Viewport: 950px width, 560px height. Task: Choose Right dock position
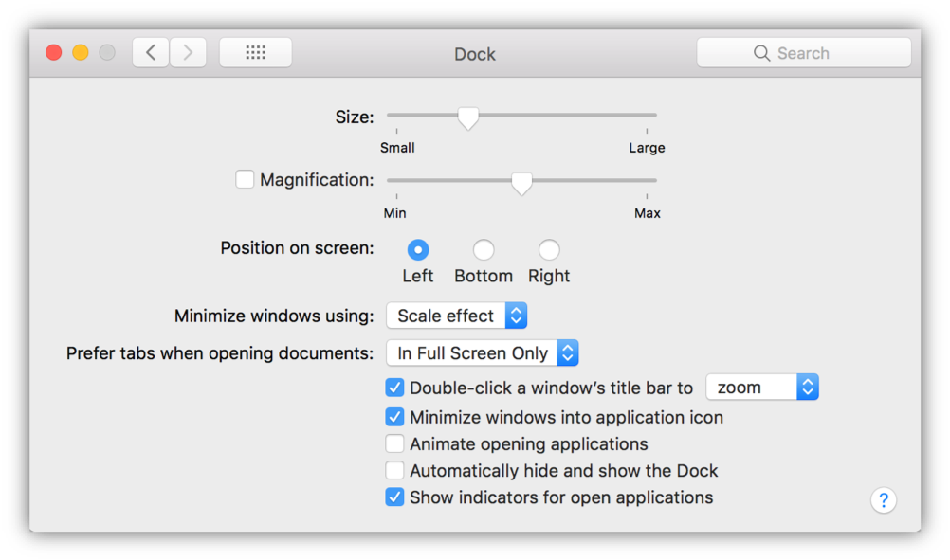pos(549,250)
